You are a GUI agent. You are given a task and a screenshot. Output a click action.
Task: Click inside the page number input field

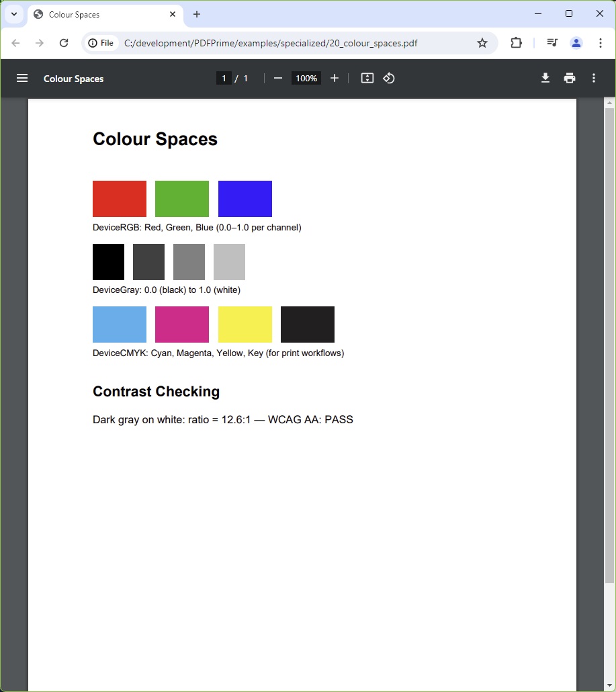(224, 78)
